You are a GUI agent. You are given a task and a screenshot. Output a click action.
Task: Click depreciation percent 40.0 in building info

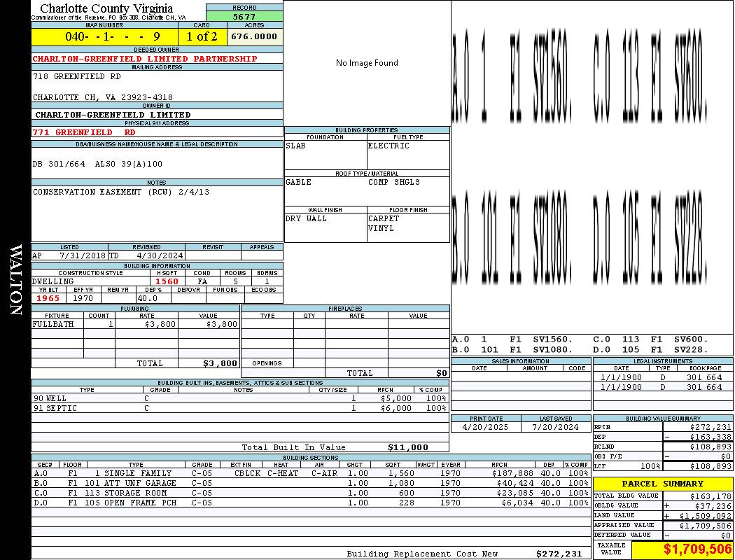click(x=148, y=298)
